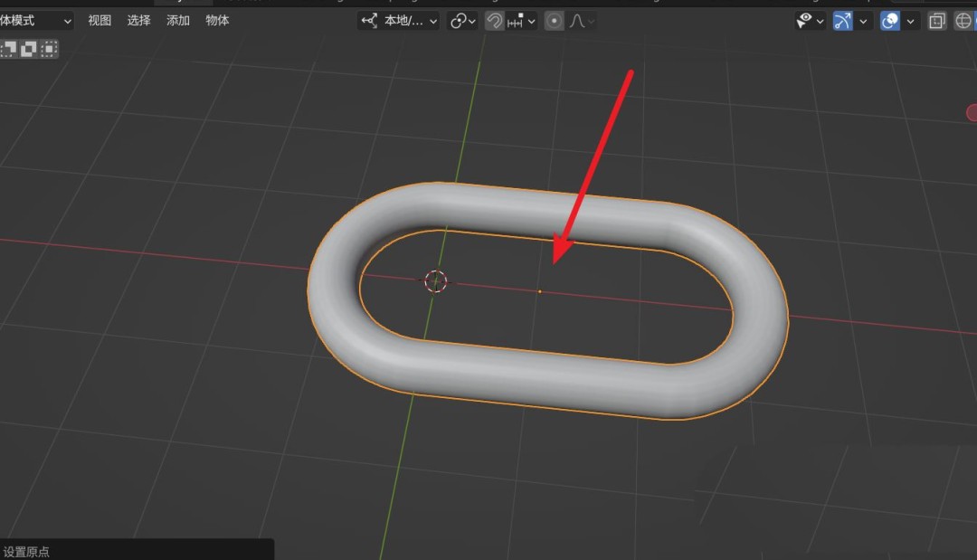
Task: Enable the snap magnet tool
Action: [x=494, y=20]
